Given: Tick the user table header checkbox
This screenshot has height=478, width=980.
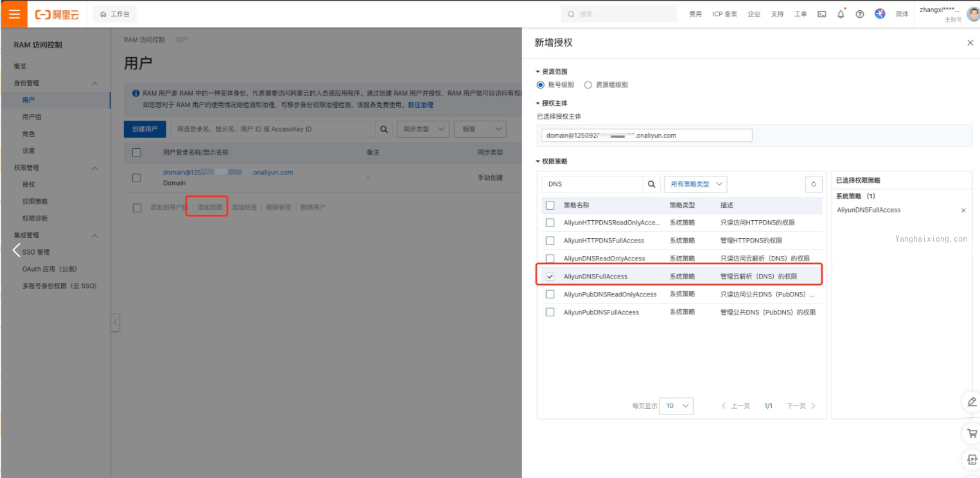Looking at the screenshot, I should 136,153.
